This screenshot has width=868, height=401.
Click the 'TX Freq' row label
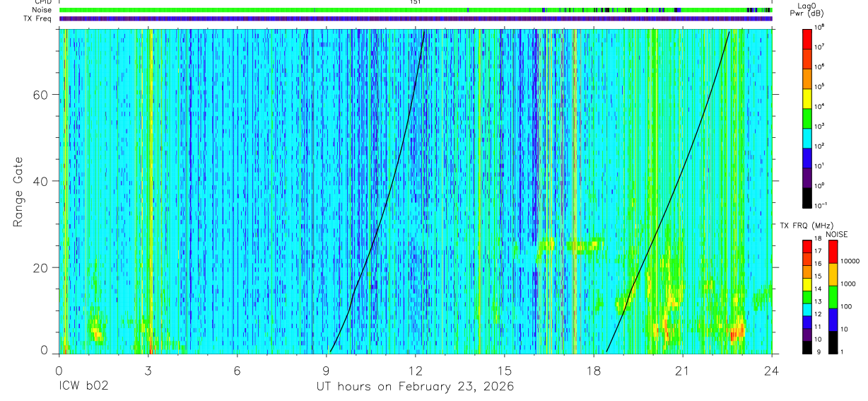point(38,18)
